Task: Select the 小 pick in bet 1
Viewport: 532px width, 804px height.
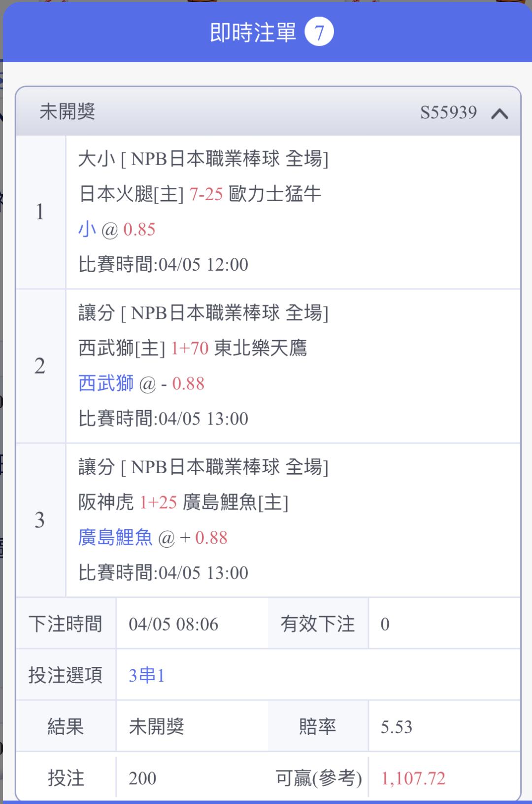Action: [87, 229]
